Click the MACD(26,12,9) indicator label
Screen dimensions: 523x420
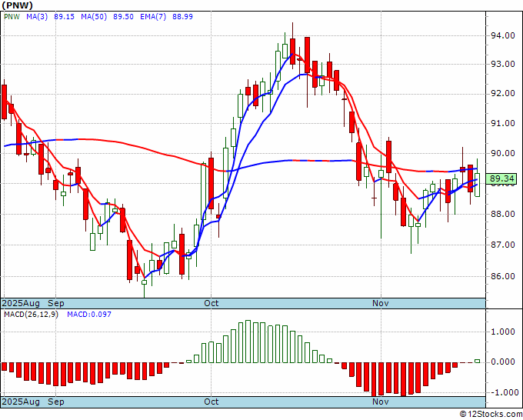point(31,315)
